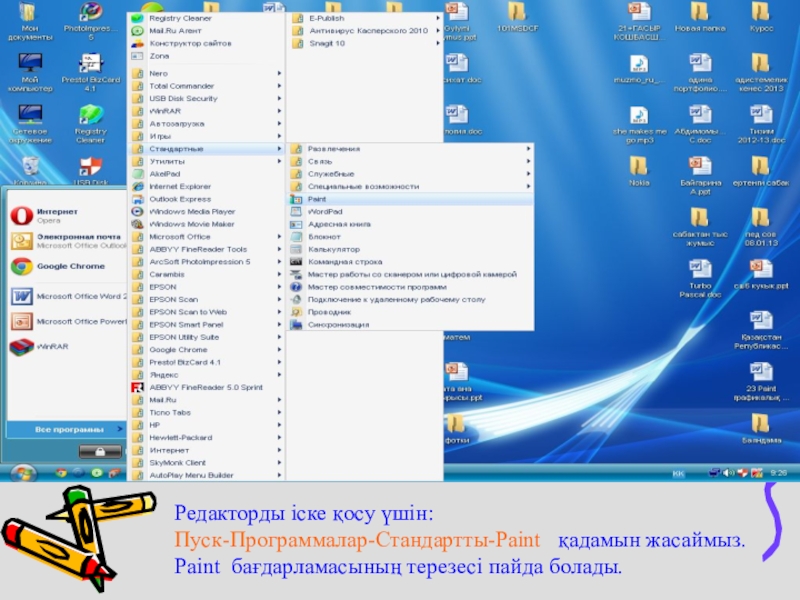Screen dimensions: 800x600
Task: Select Мастер совместимости программ entry
Action: (x=410, y=287)
